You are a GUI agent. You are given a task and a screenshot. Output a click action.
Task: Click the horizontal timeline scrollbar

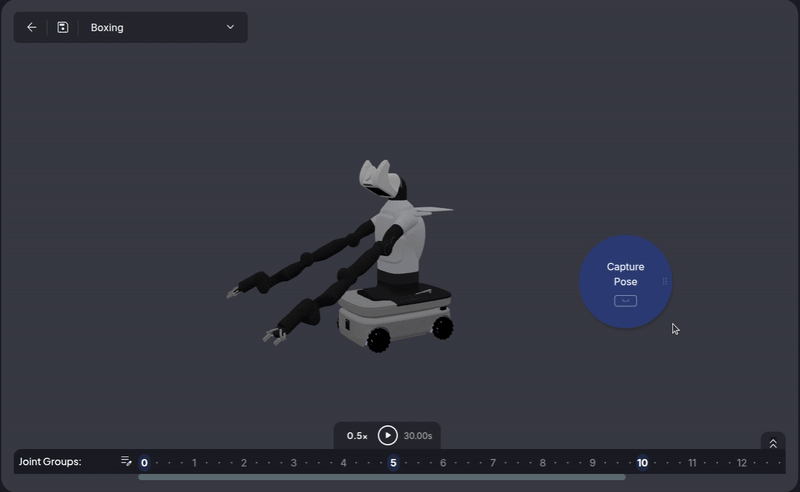pyautogui.click(x=382, y=477)
